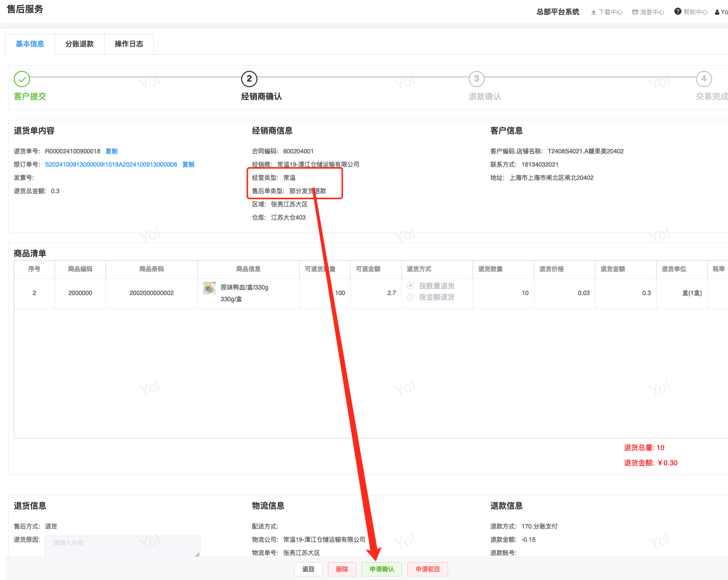Click the 序号 column header

coord(35,269)
